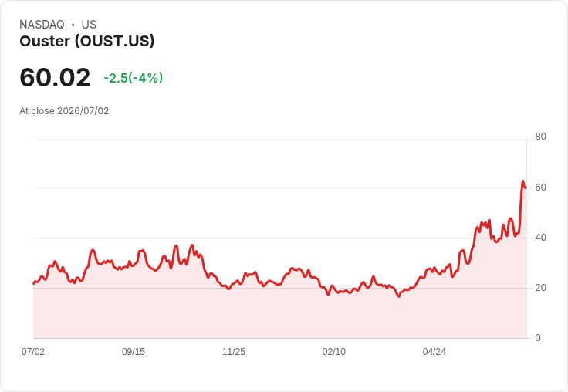Click the At close:2026/07/02 timestamp
This screenshot has width=568, height=392.
click(64, 111)
